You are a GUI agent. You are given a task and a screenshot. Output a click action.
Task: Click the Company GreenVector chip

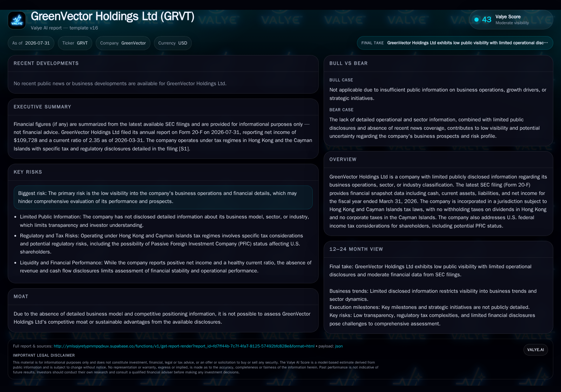123,43
